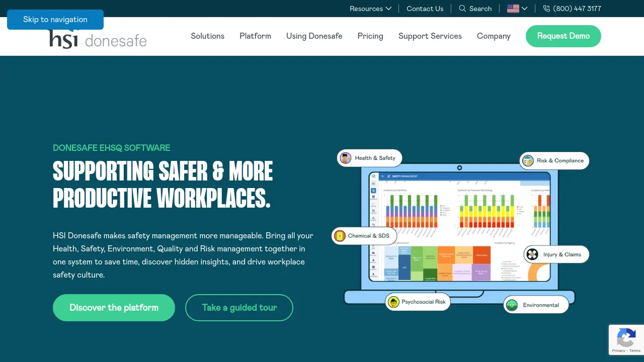Screen dimensions: 644x362
Task: Click the Risk & Compliance label
Action: pyautogui.click(x=560, y=161)
